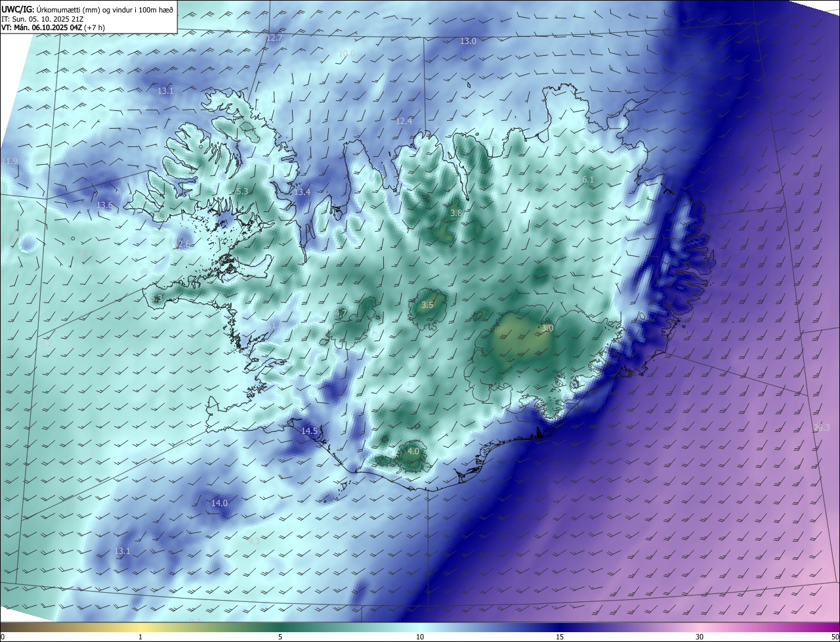Screen dimensions: 840x642
Task: Click the colorbar tick label '5'
Action: [x=280, y=637]
